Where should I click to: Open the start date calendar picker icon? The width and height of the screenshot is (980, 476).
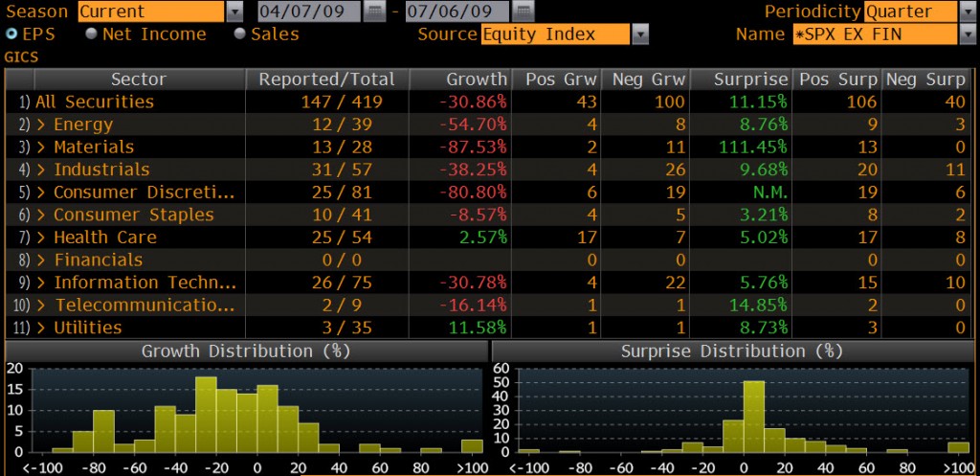[x=374, y=11]
